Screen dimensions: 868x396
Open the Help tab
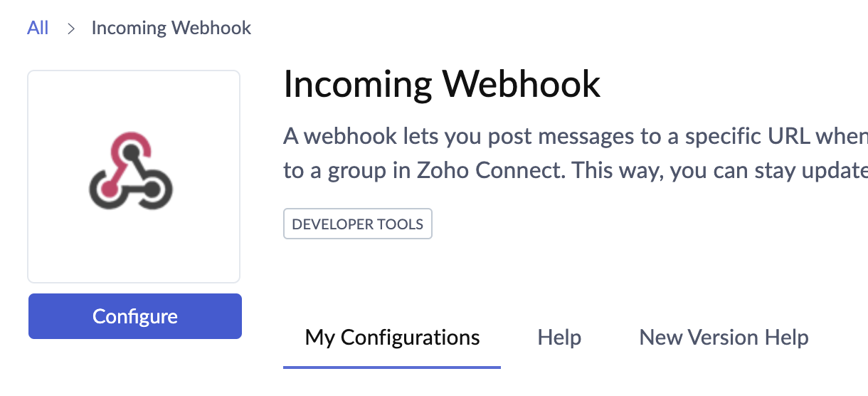pos(559,337)
